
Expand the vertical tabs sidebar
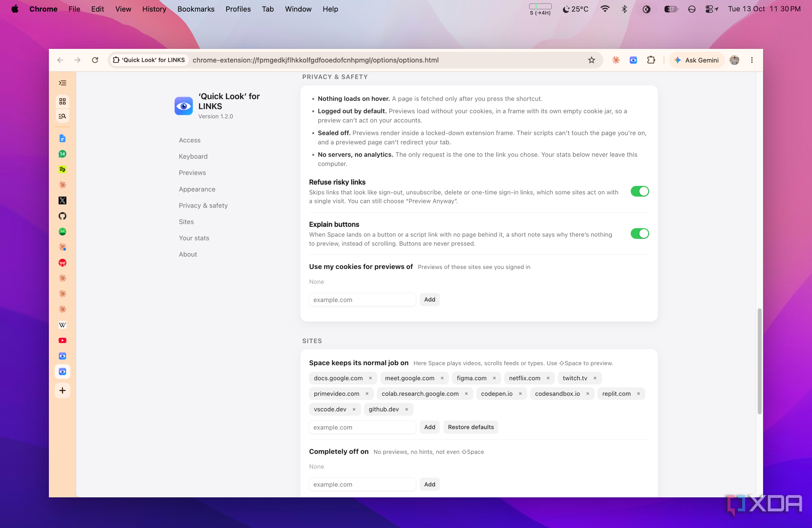point(62,83)
